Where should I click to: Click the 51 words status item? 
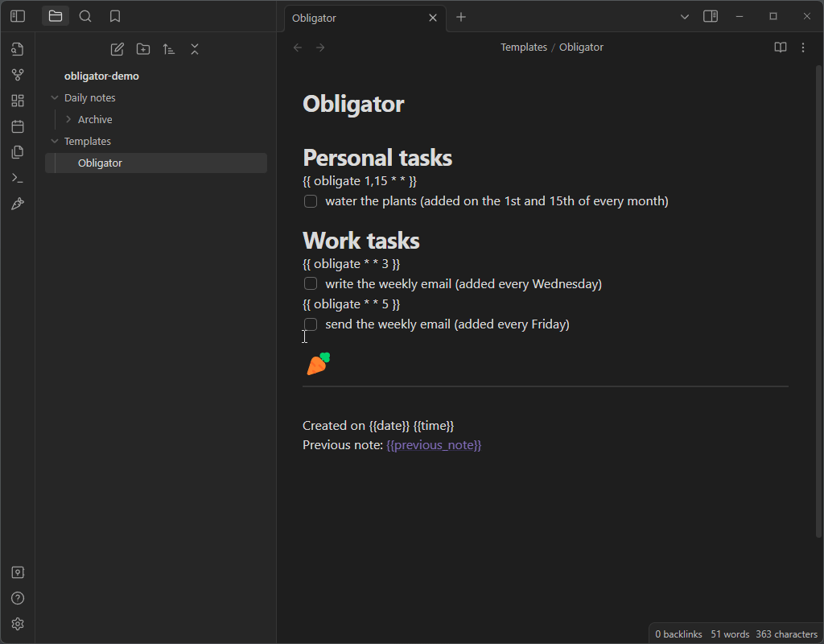730,634
